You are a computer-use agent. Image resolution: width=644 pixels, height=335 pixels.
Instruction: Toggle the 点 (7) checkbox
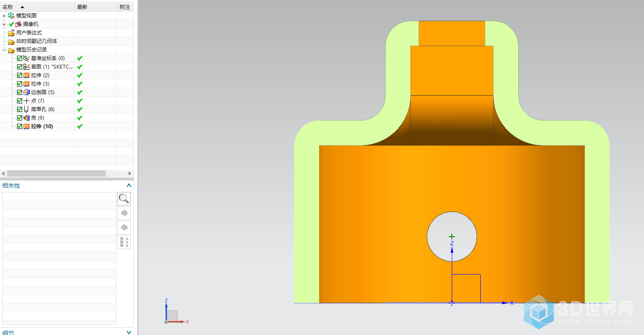click(20, 101)
